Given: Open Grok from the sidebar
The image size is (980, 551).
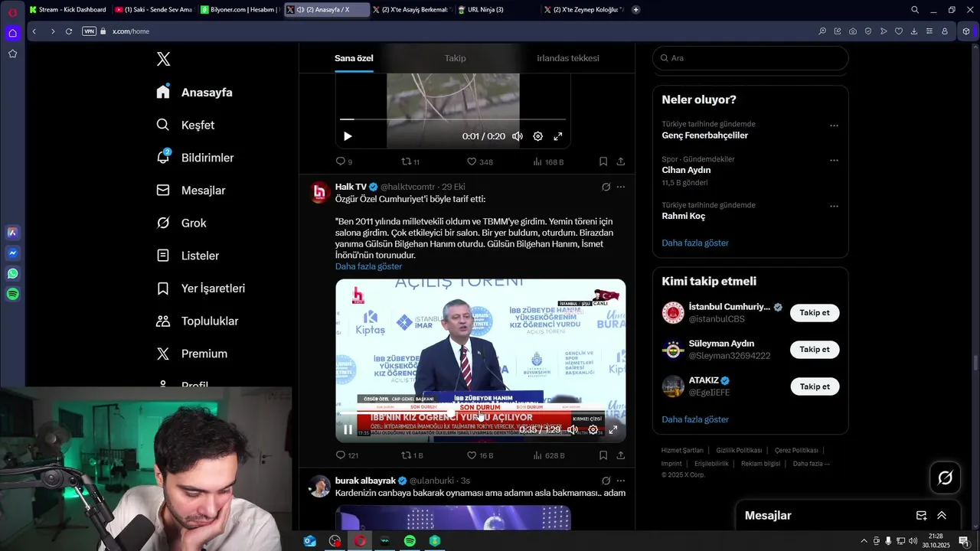Looking at the screenshot, I should [x=181, y=223].
